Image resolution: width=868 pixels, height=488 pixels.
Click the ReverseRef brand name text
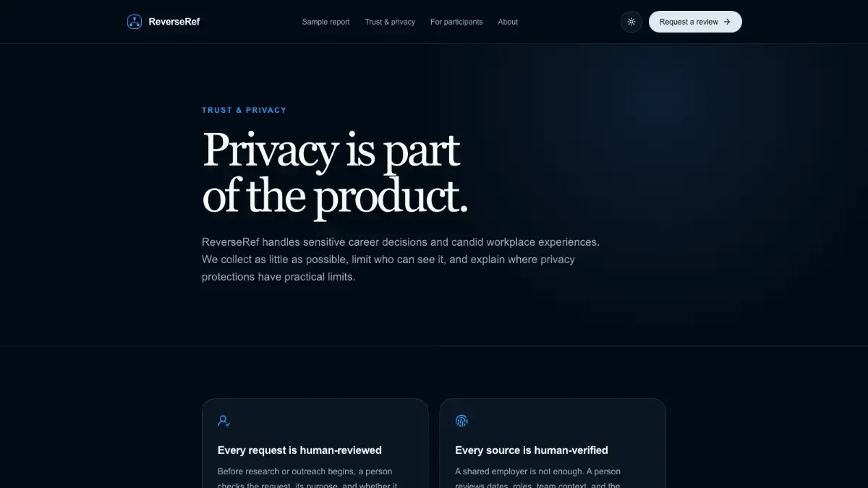pos(174,22)
